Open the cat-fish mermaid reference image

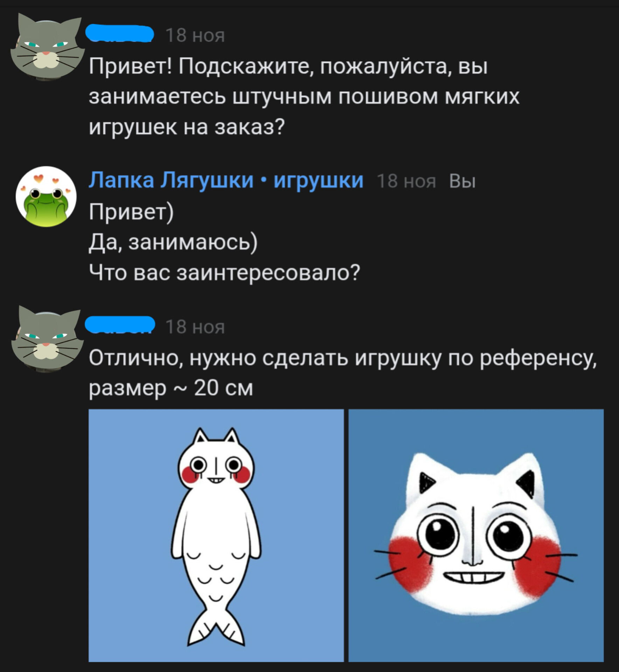216,535
